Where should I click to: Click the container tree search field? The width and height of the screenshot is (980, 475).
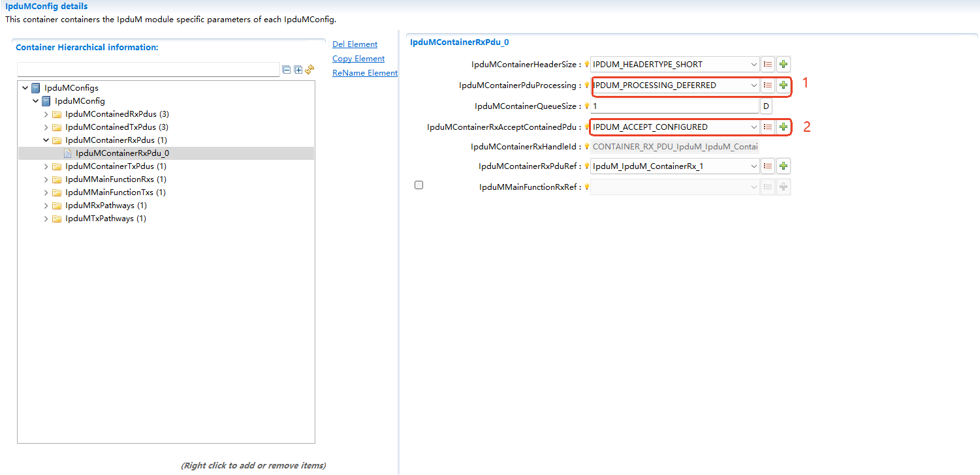(148, 70)
